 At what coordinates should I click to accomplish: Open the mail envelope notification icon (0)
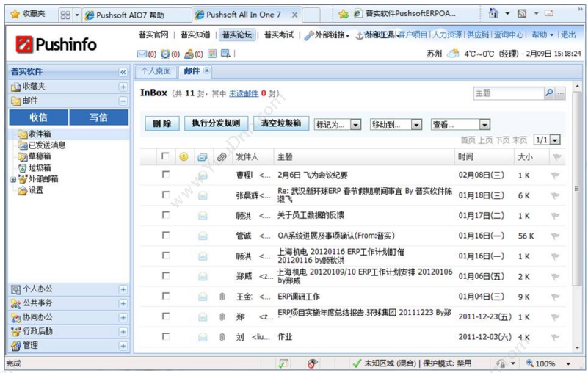142,54
